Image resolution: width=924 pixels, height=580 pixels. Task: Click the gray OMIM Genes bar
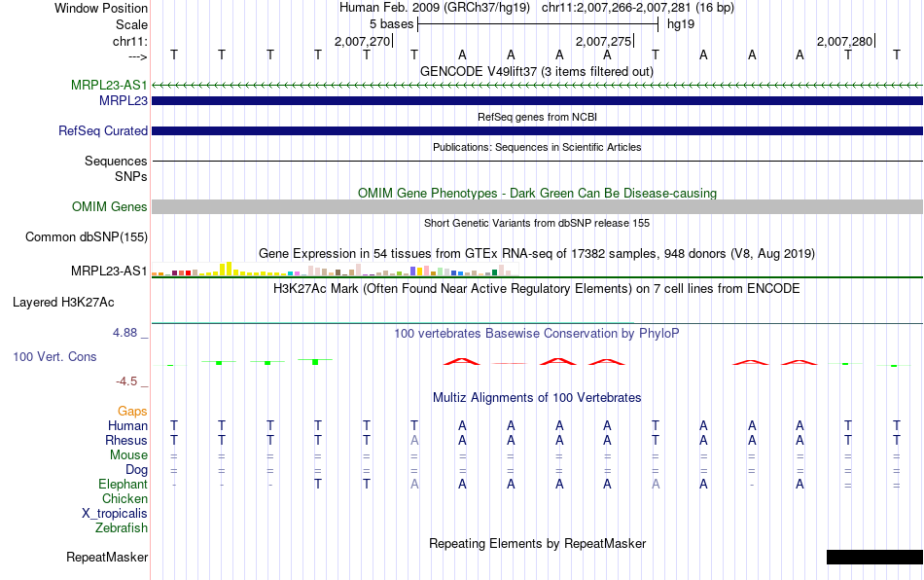[537, 206]
